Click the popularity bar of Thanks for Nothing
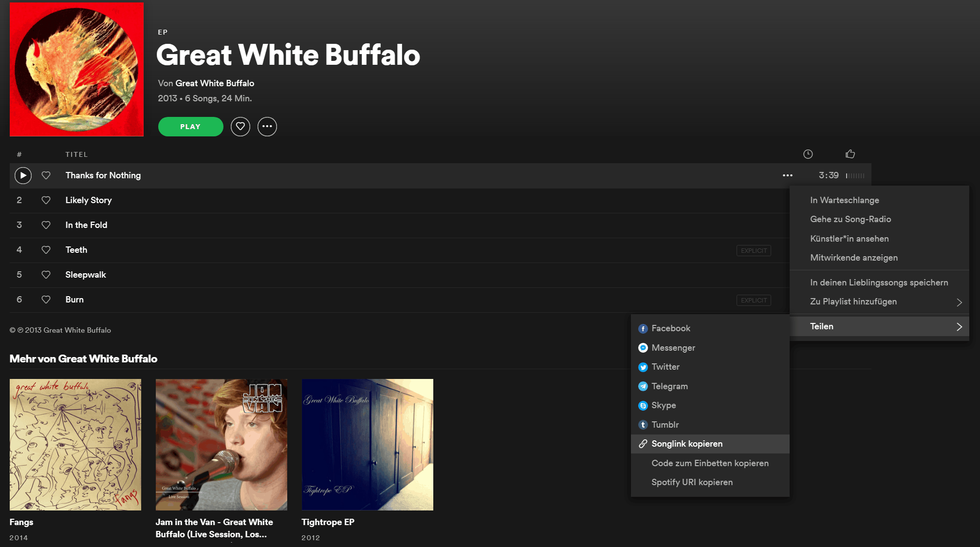This screenshot has width=980, height=547. [x=855, y=175]
